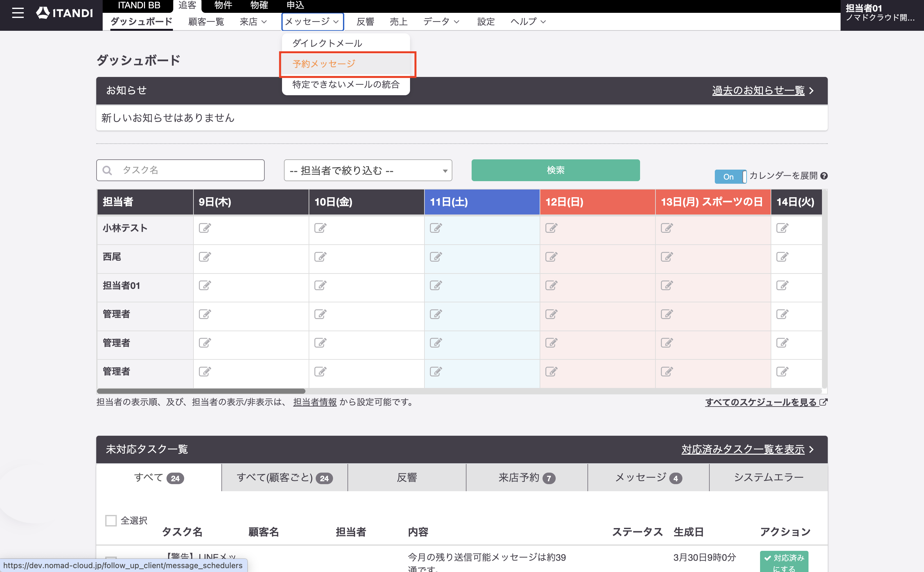Switch to the 追客 top tab
This screenshot has width=924, height=572.
(187, 5)
